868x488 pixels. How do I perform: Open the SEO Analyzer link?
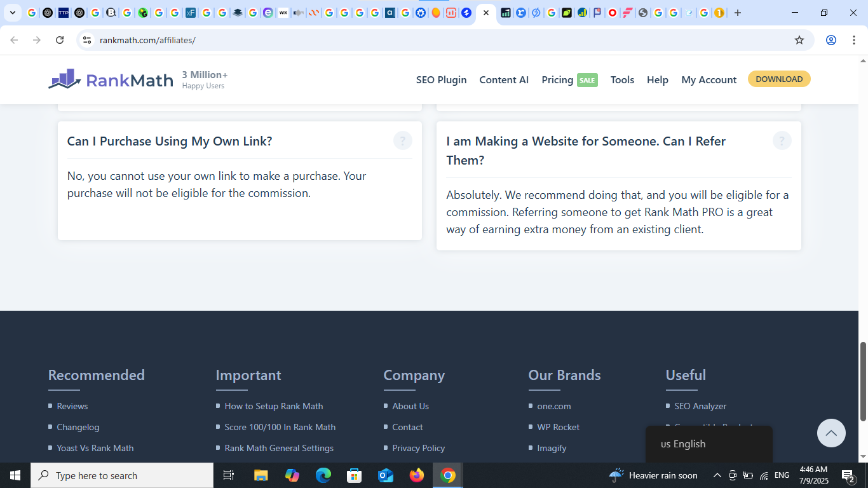pos(700,406)
